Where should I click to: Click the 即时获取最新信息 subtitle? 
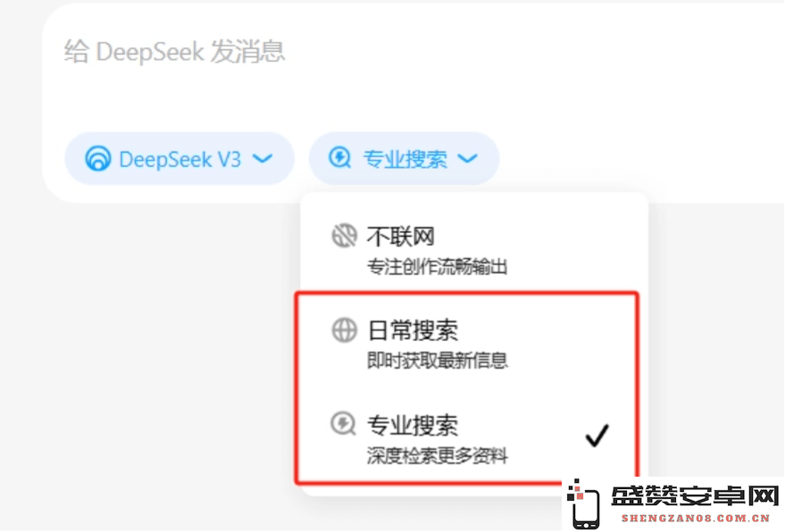(x=437, y=361)
